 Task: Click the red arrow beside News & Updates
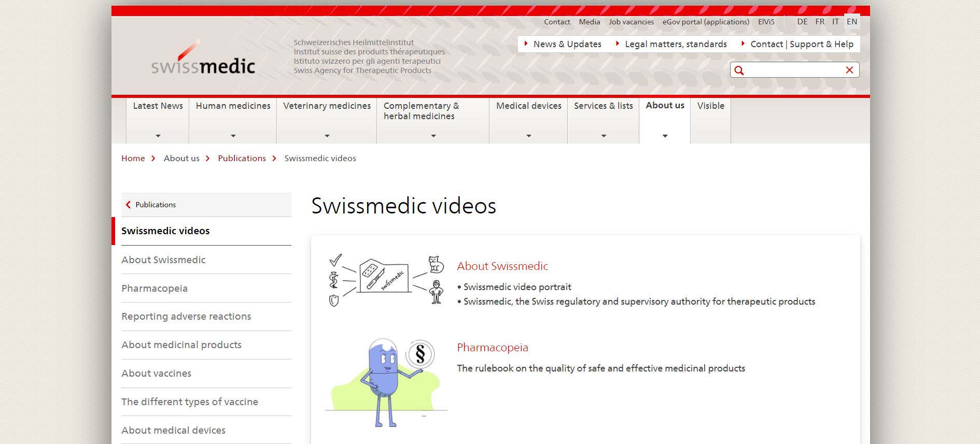pyautogui.click(x=526, y=44)
